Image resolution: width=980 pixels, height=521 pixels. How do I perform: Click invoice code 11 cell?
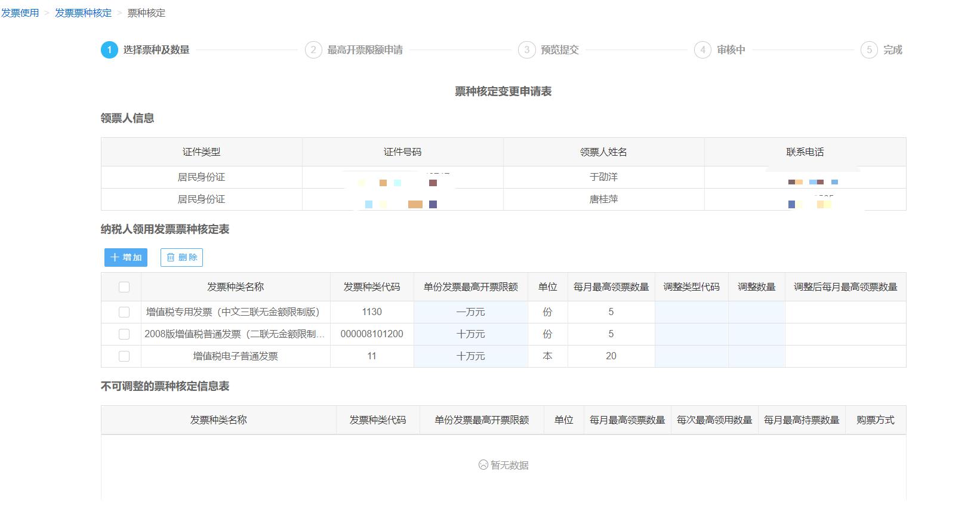click(x=372, y=356)
